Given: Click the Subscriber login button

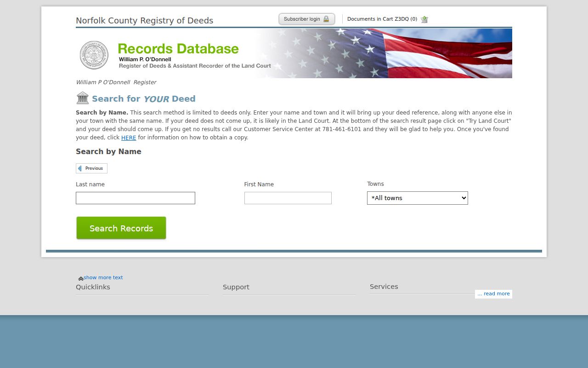Looking at the screenshot, I should 307,19.
